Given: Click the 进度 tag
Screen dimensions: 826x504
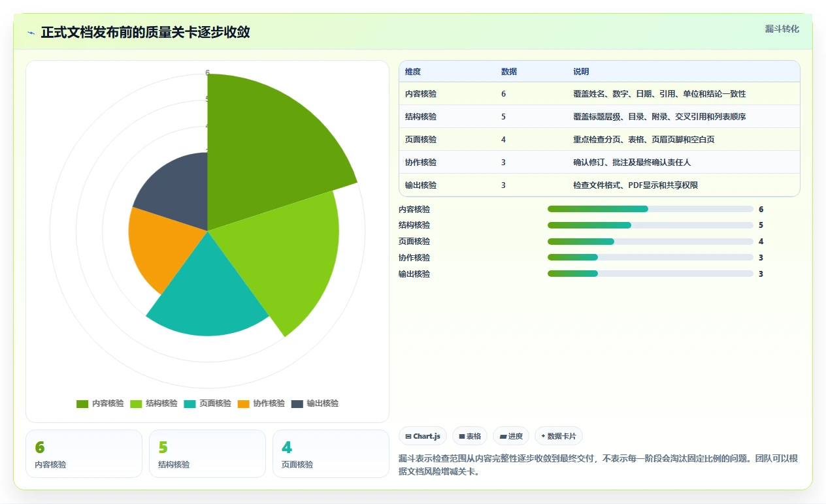Looking at the screenshot, I should click(x=511, y=436).
